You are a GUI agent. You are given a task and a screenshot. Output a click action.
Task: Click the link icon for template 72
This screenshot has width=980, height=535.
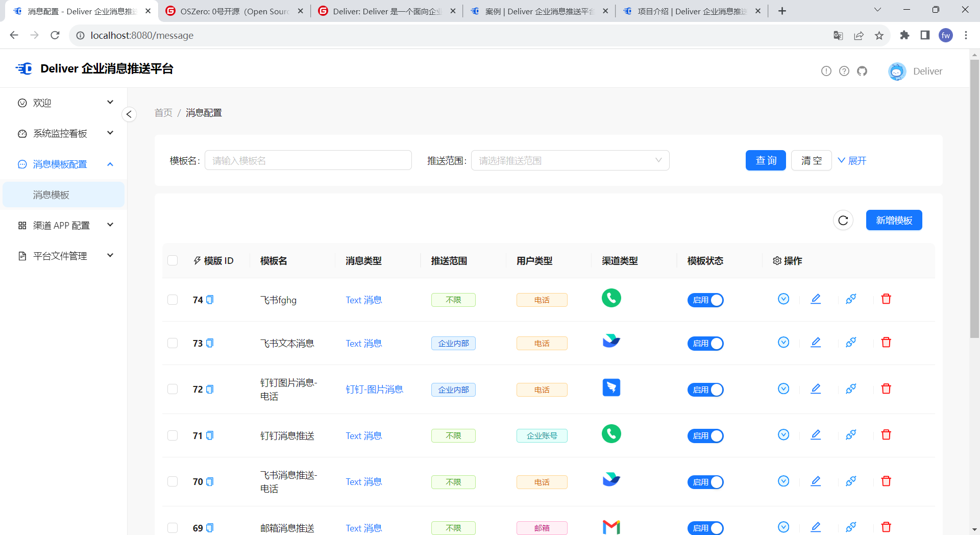[851, 388]
